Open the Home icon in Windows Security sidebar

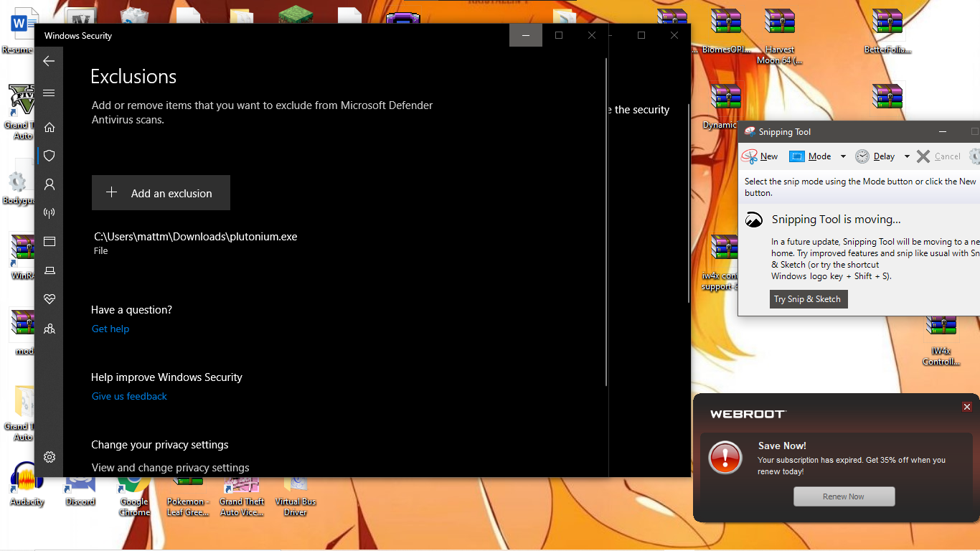50,127
